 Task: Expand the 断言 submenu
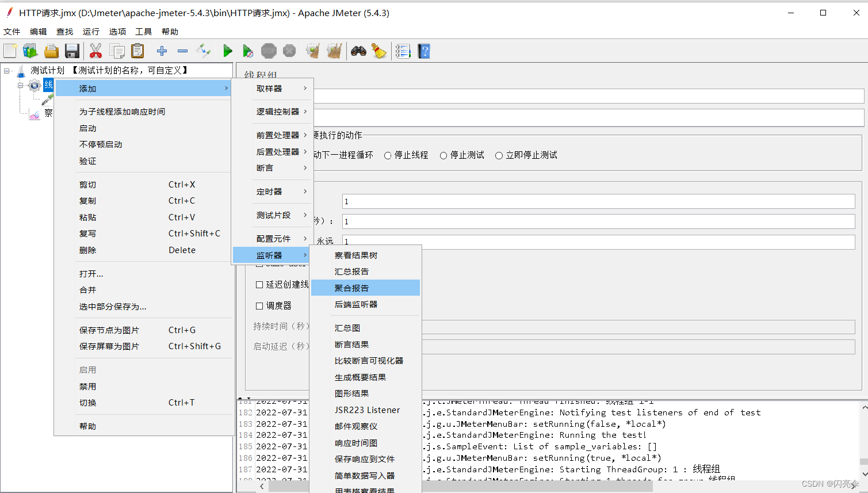click(273, 168)
